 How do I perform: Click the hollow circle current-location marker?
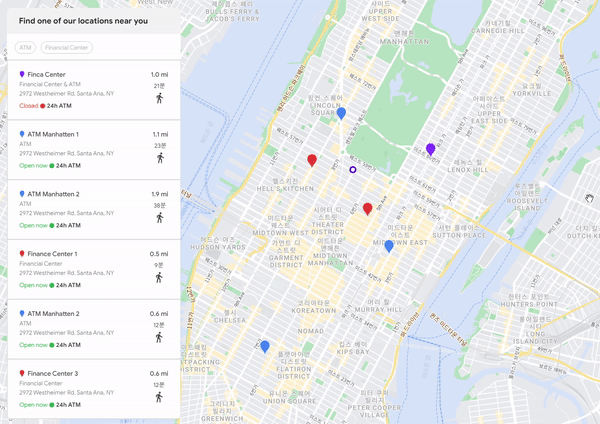352,170
